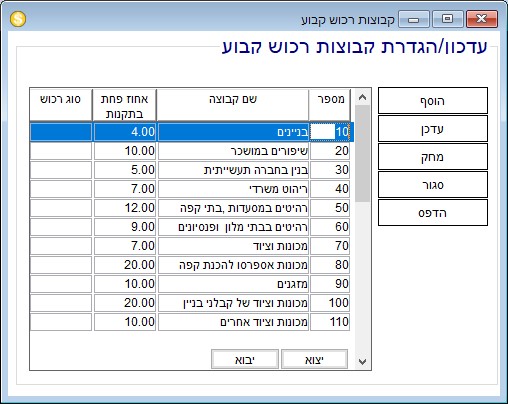
Task: Click depreciation cell 12.00 for restaurant furniture
Action: [125, 208]
